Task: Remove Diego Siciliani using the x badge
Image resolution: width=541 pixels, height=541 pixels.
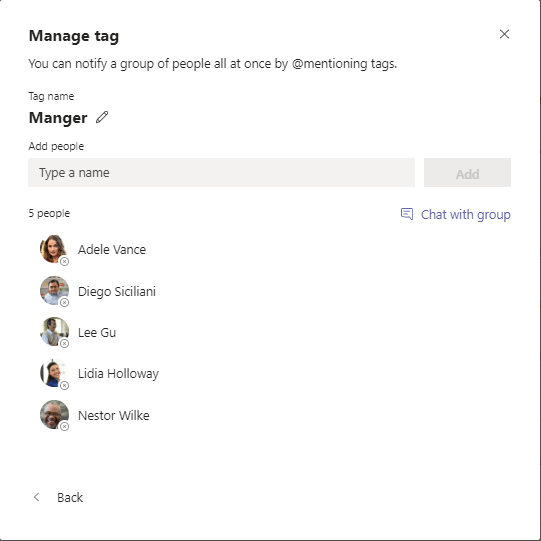Action: (x=64, y=303)
